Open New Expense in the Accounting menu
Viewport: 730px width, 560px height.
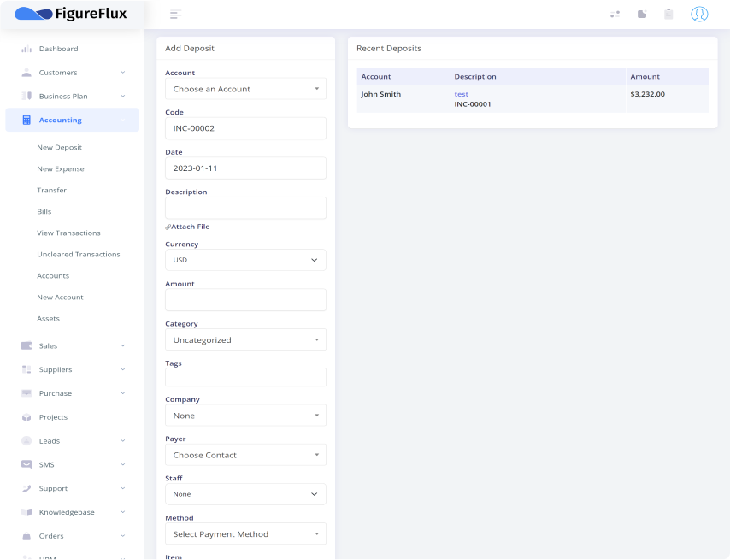(61, 168)
